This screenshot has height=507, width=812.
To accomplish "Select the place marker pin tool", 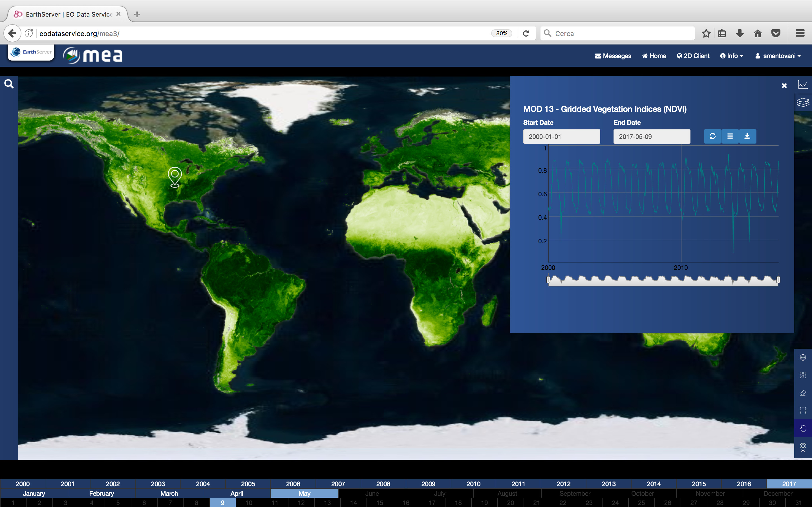I will [x=803, y=447].
